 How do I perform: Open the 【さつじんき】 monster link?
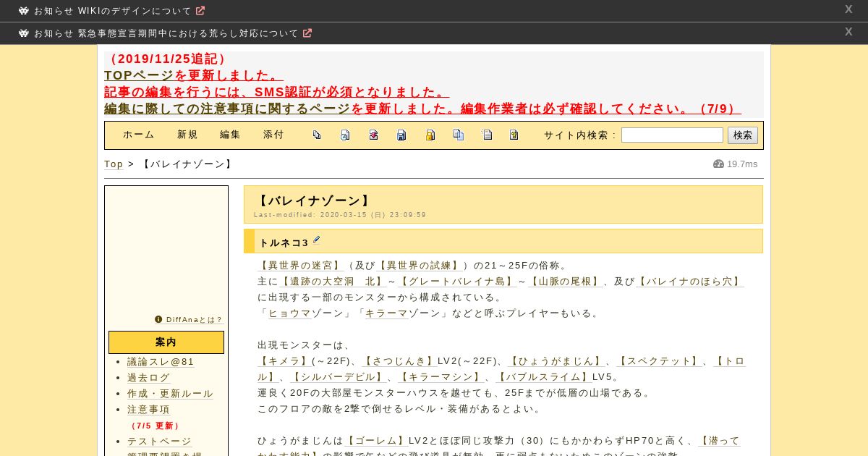click(x=399, y=361)
